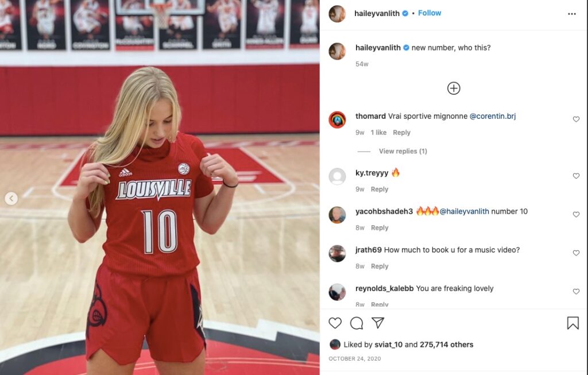The width and height of the screenshot is (588, 375).
Task: Like thomard's comment heart
Action: pos(576,119)
